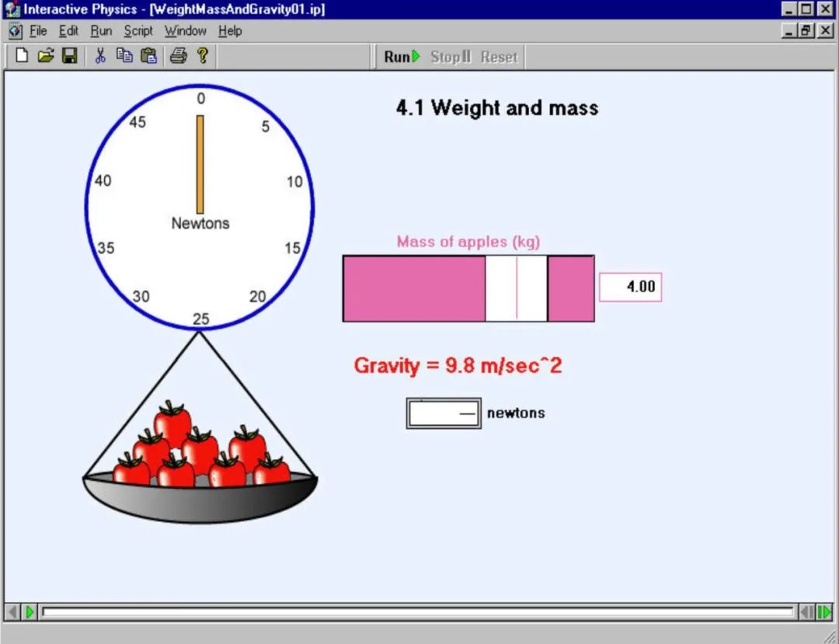Open the Window menu
The height and width of the screenshot is (644, 839).
tap(185, 31)
